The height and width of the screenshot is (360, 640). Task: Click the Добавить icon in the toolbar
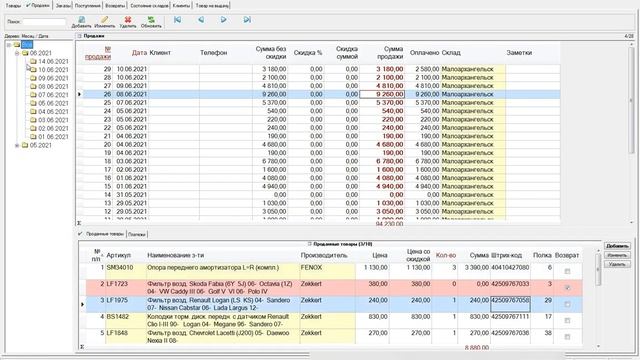[82, 20]
